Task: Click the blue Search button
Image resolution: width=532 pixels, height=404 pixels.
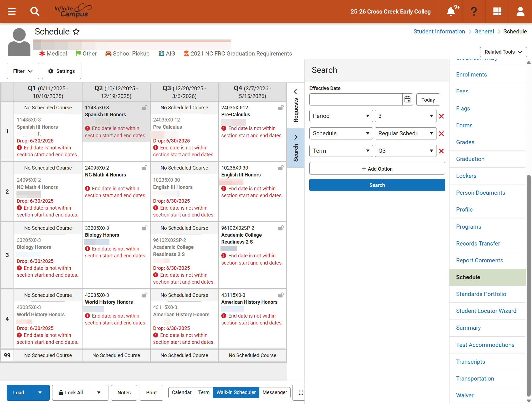Action: click(x=377, y=185)
